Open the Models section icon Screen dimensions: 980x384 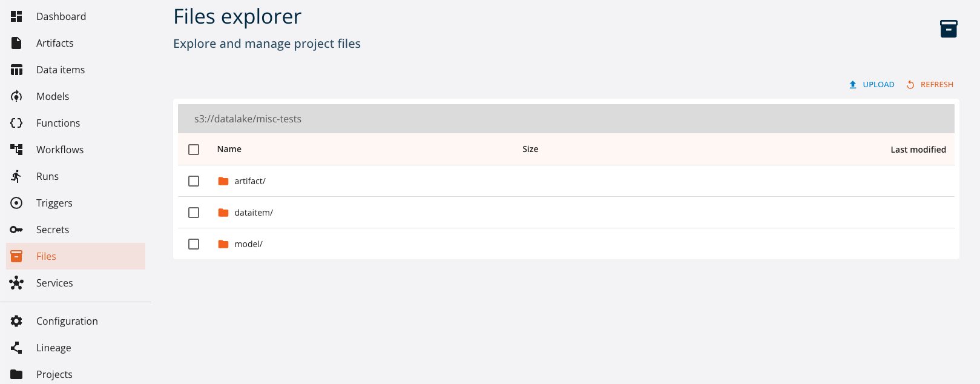[x=16, y=96]
